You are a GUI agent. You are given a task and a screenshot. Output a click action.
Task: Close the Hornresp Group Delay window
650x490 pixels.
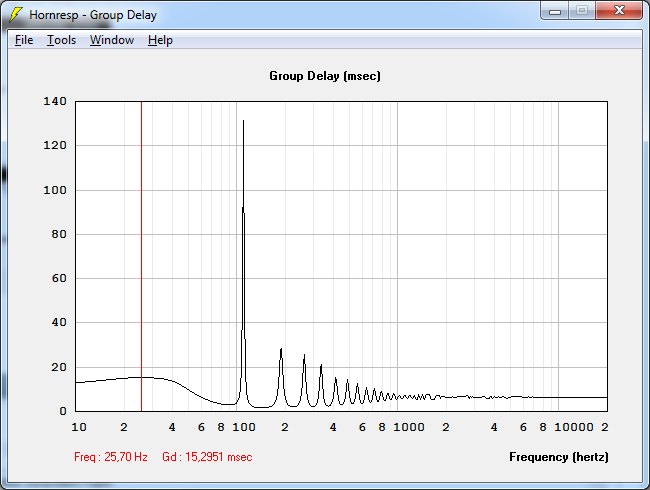tap(619, 10)
